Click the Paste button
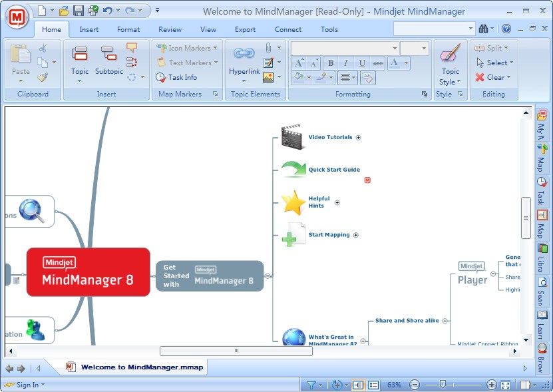 click(x=21, y=63)
